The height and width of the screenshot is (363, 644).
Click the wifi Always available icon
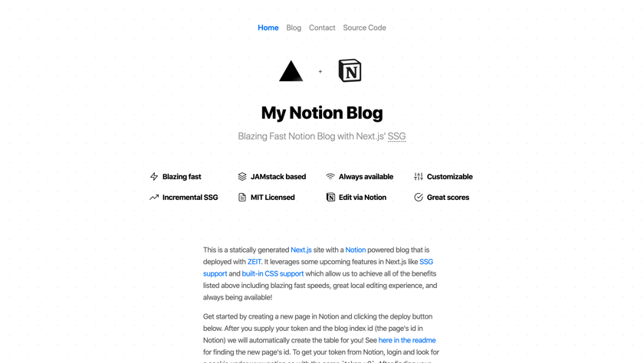tap(330, 177)
